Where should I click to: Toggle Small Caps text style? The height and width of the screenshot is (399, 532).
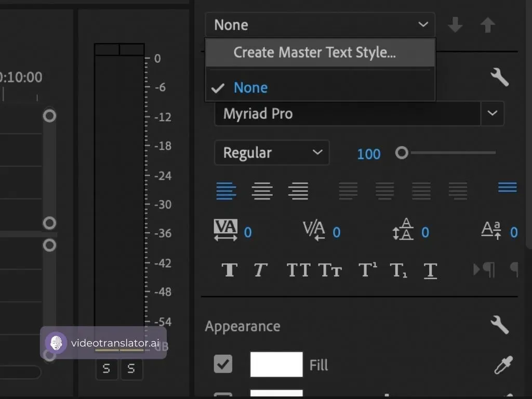pyautogui.click(x=330, y=270)
